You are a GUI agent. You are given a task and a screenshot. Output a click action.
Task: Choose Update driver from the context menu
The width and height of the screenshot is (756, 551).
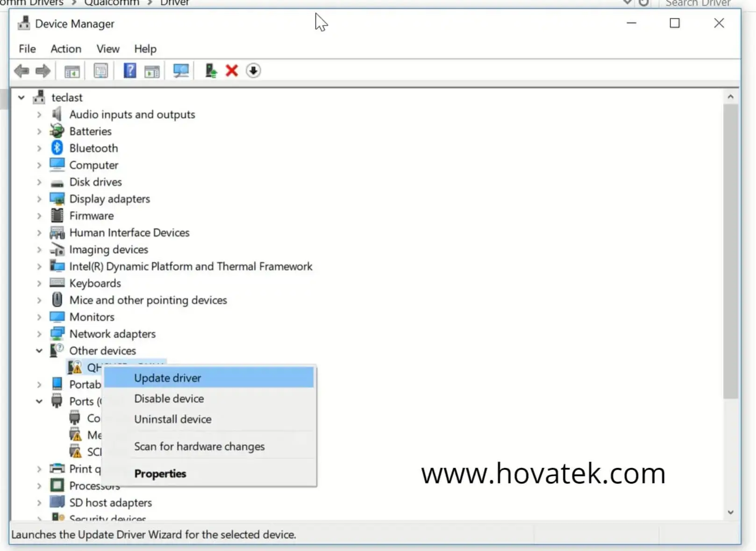tap(167, 378)
